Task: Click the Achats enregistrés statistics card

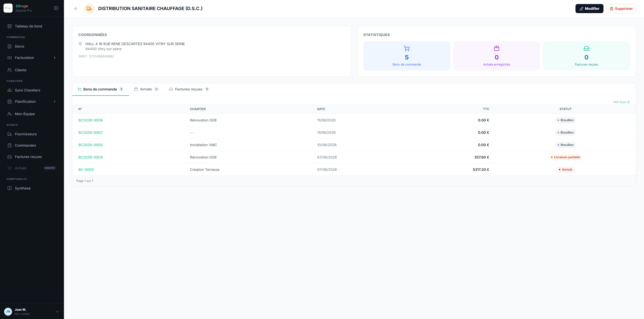Action: point(497,56)
